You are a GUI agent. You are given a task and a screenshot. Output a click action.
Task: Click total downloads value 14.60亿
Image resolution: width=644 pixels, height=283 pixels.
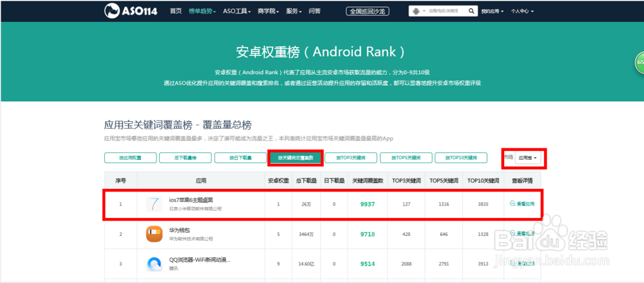pos(306,264)
